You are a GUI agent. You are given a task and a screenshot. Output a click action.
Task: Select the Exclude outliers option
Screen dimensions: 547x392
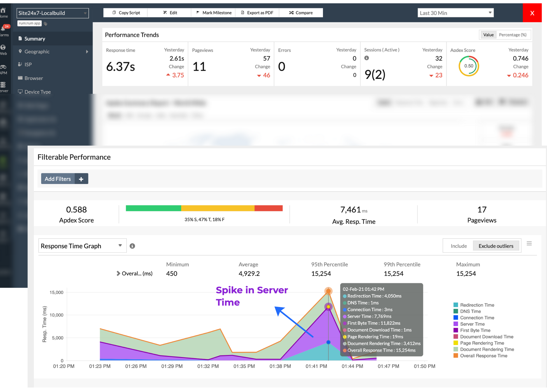496,246
